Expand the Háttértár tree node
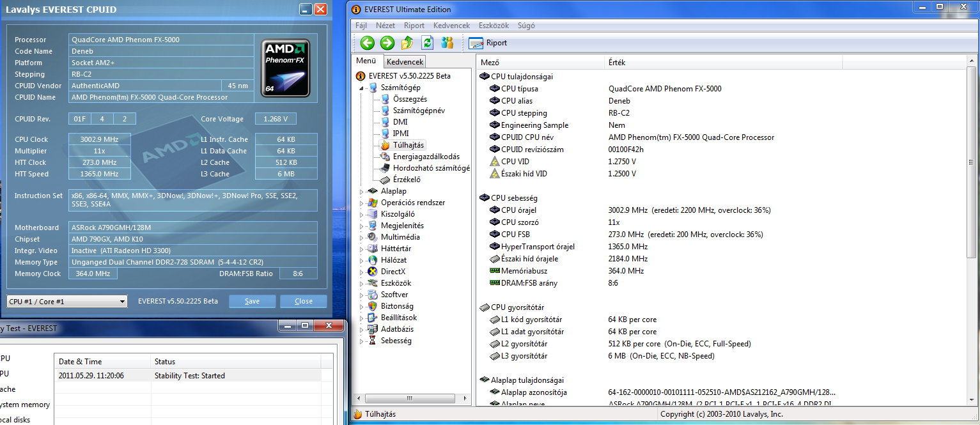The width and height of the screenshot is (980, 425). click(362, 249)
